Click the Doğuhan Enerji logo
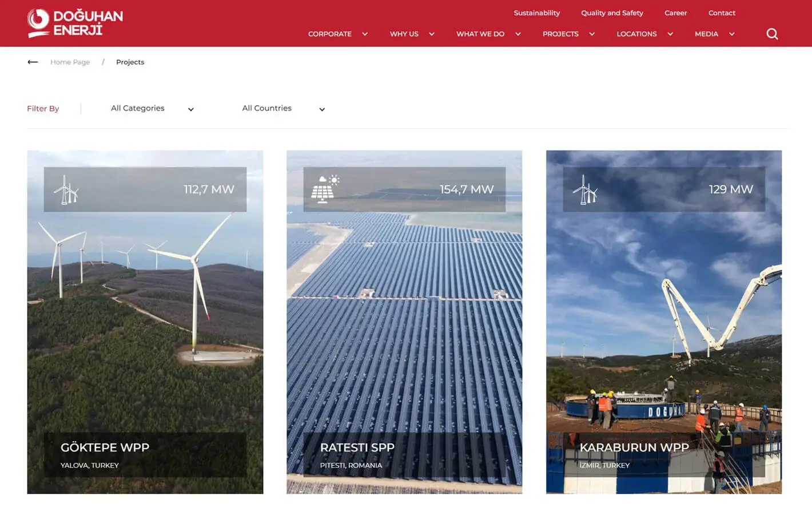 coord(75,23)
